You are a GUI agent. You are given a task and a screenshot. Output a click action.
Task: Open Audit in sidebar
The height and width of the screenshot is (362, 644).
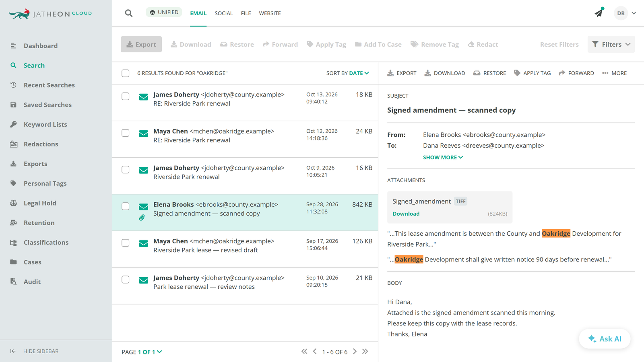[x=32, y=282]
